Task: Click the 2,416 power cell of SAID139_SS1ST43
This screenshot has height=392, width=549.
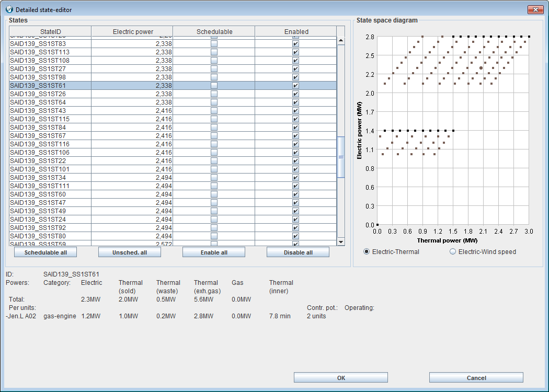Action: (x=132, y=111)
